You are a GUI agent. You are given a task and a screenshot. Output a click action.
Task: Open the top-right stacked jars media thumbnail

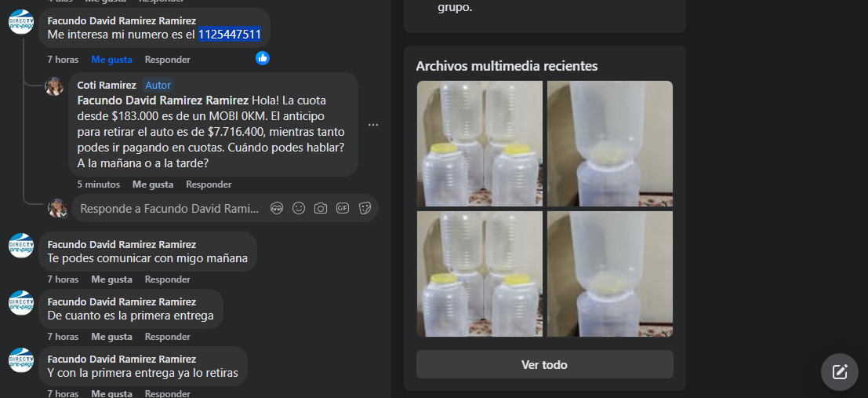(x=610, y=144)
